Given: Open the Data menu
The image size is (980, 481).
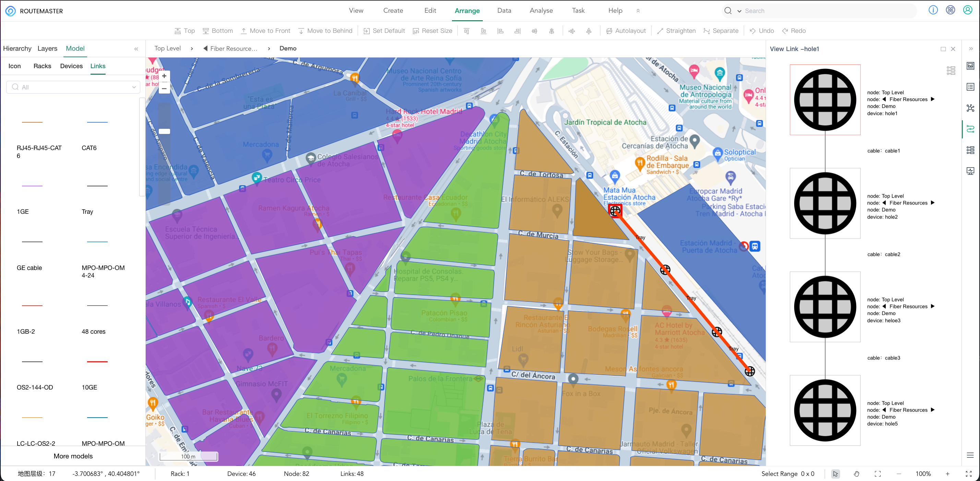Looking at the screenshot, I should coord(504,11).
